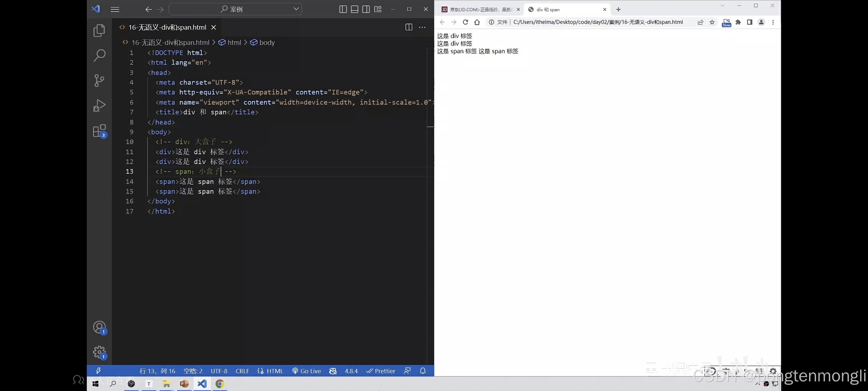
Task: Click Go Live in the status bar
Action: pyautogui.click(x=306, y=371)
